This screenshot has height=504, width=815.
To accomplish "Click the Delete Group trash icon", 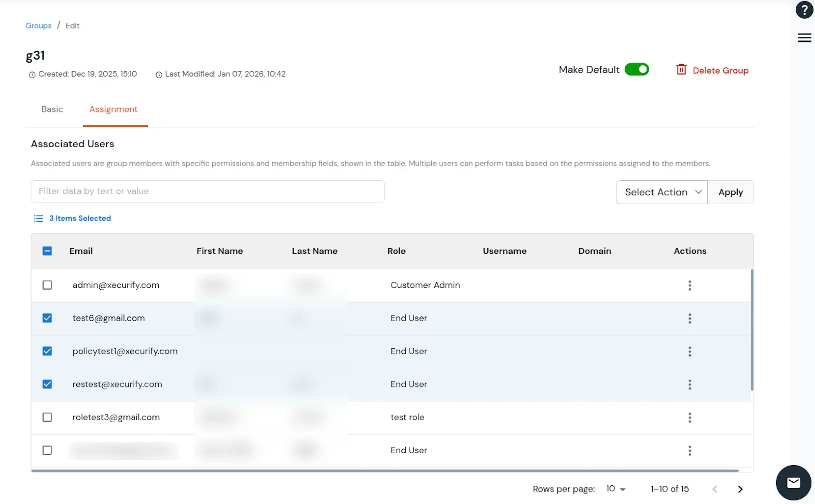I will [x=681, y=69].
